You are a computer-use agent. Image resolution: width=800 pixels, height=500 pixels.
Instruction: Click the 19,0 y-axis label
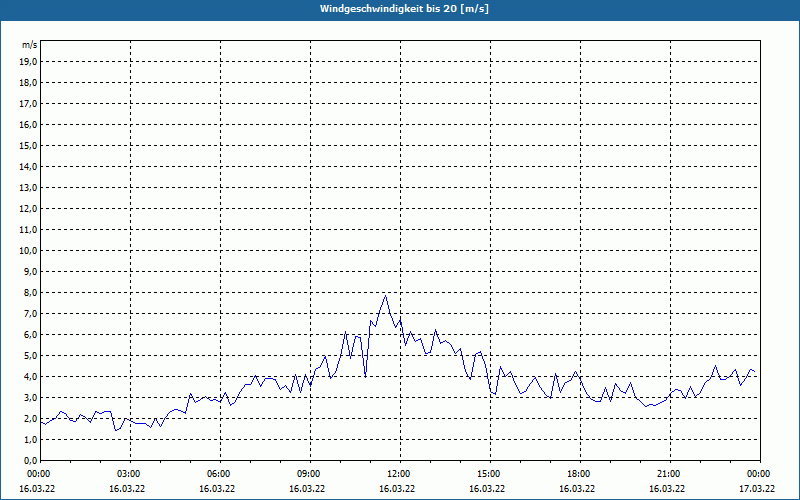point(28,62)
